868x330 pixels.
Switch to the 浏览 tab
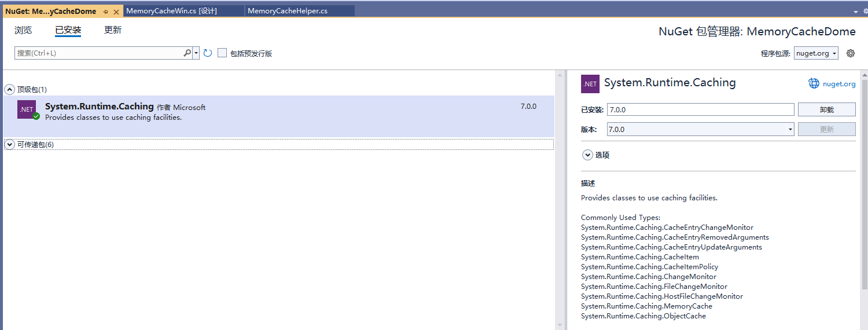pos(23,30)
